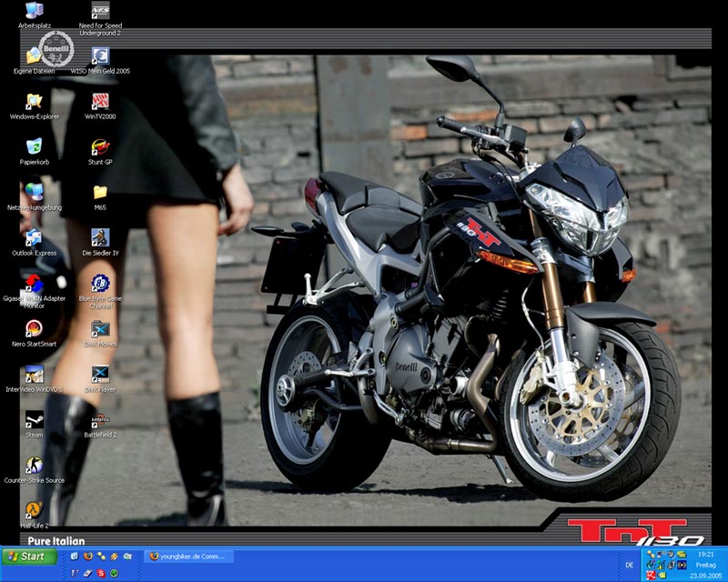Image resolution: width=728 pixels, height=582 pixels.
Task: Select the Stunt GP game shortcut
Action: pos(100,152)
